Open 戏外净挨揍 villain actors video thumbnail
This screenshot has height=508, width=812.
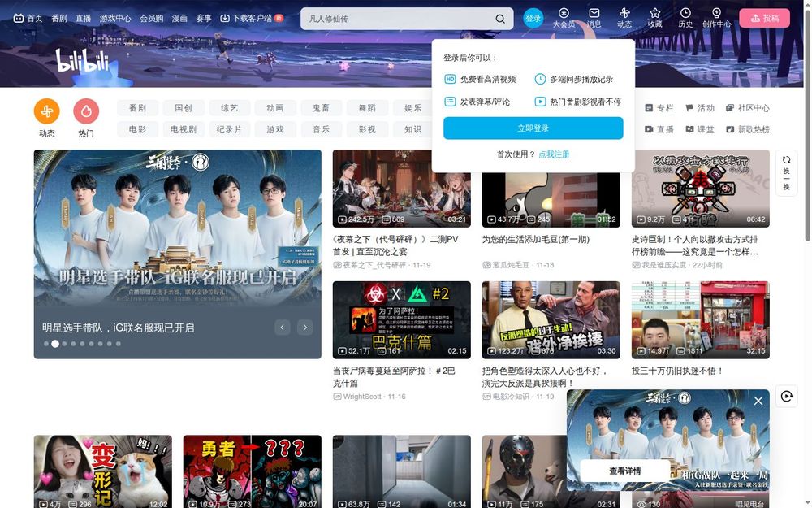point(551,319)
